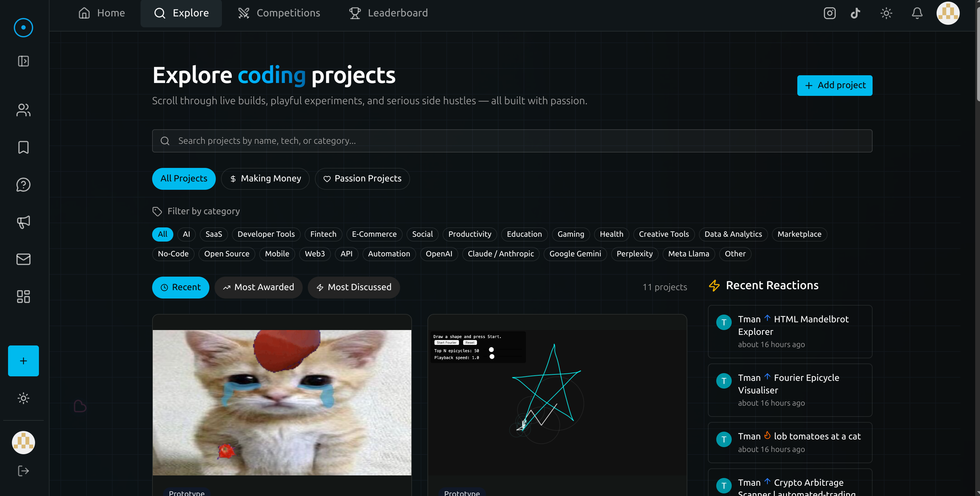Switch to the Competitions tab
980x496 pixels.
tap(279, 13)
